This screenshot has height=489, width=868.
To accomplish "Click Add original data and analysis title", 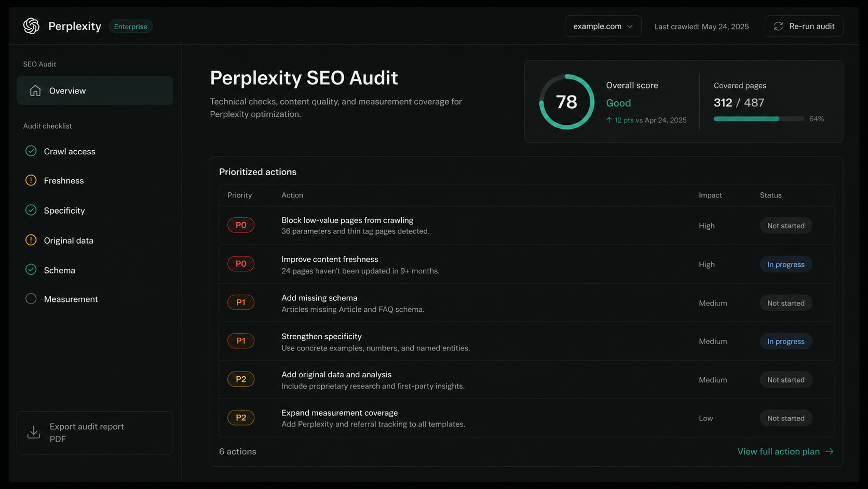I will tap(336, 375).
